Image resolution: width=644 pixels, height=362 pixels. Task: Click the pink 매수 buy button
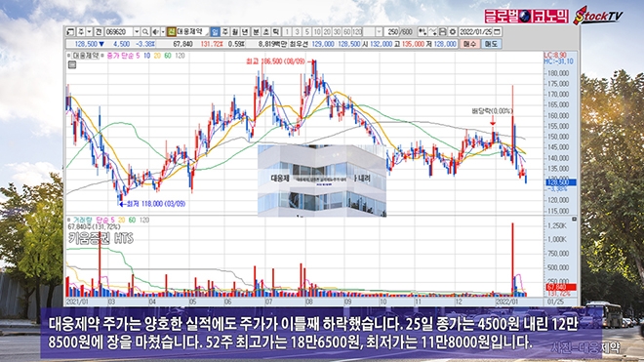click(469, 44)
